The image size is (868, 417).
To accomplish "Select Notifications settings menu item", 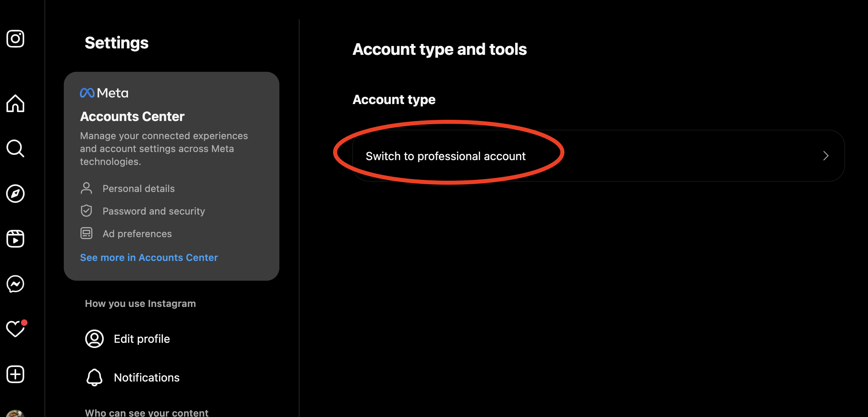I will 147,377.
